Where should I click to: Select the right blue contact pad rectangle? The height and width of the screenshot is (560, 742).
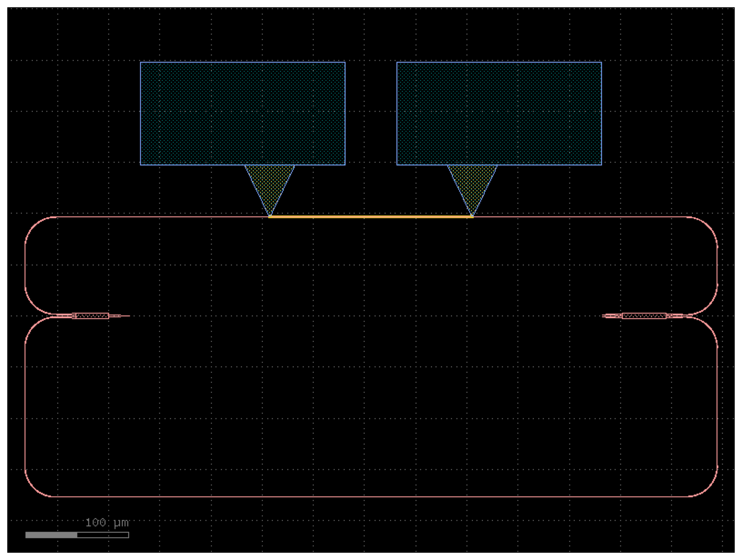point(499,113)
